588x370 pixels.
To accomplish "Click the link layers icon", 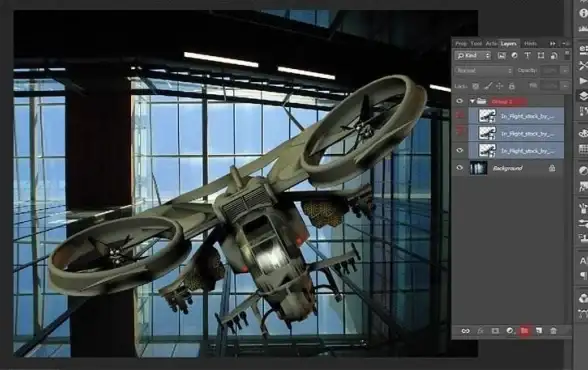I will 465,331.
